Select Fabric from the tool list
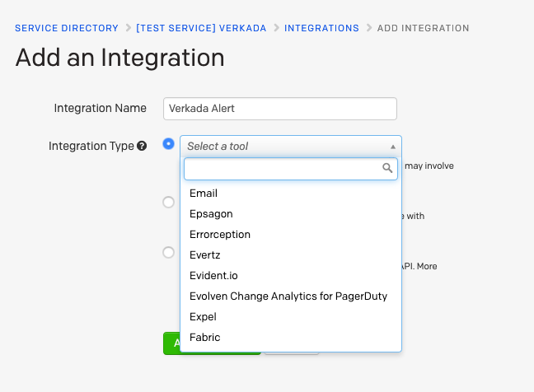Viewport: 534px width, 392px height. coord(204,338)
